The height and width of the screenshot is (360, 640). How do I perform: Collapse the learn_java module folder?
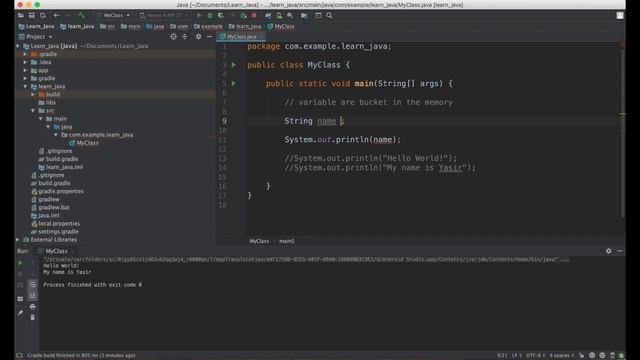(25, 87)
